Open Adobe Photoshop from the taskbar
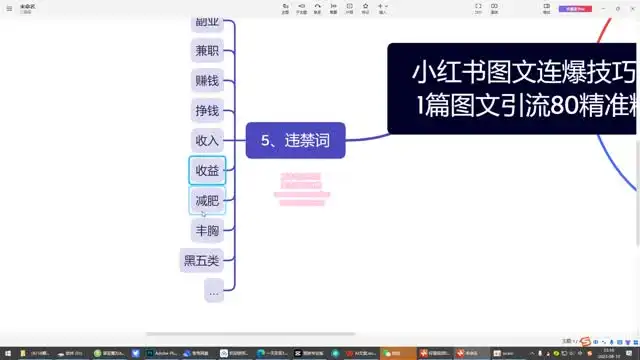Screen dimensions: 640x360 tap(163, 353)
